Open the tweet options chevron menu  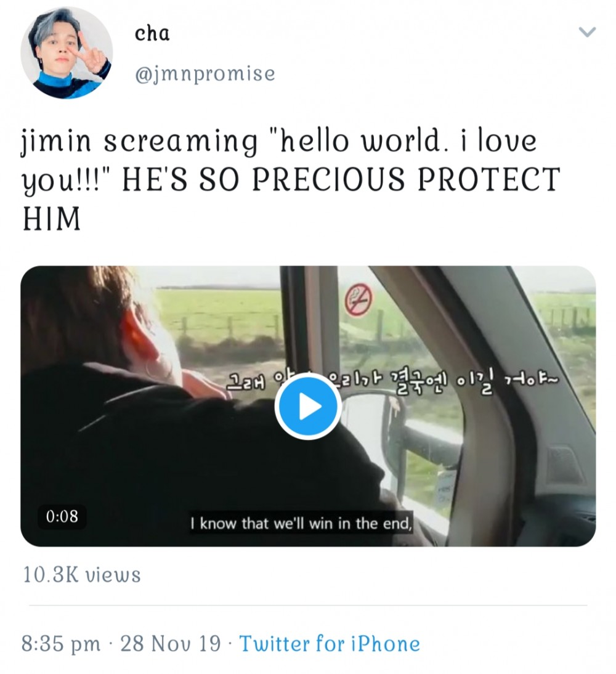pos(588,32)
